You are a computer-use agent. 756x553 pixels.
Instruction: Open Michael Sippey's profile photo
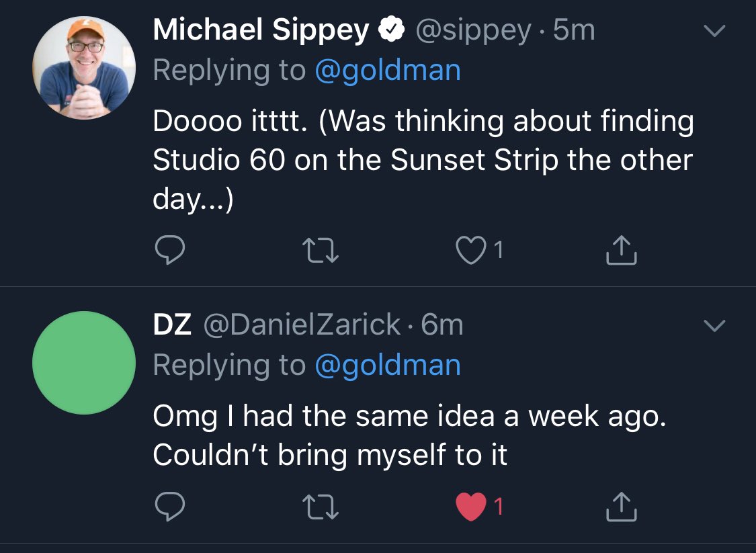pyautogui.click(x=84, y=68)
